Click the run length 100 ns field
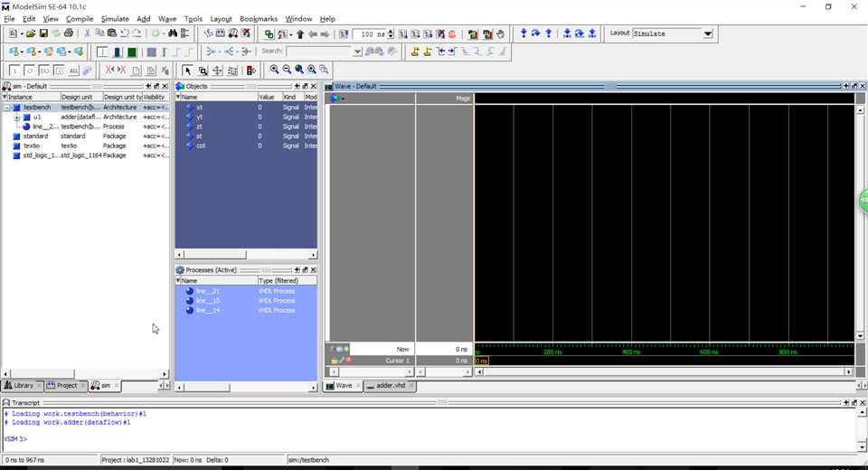The height and width of the screenshot is (470, 868). (x=370, y=34)
